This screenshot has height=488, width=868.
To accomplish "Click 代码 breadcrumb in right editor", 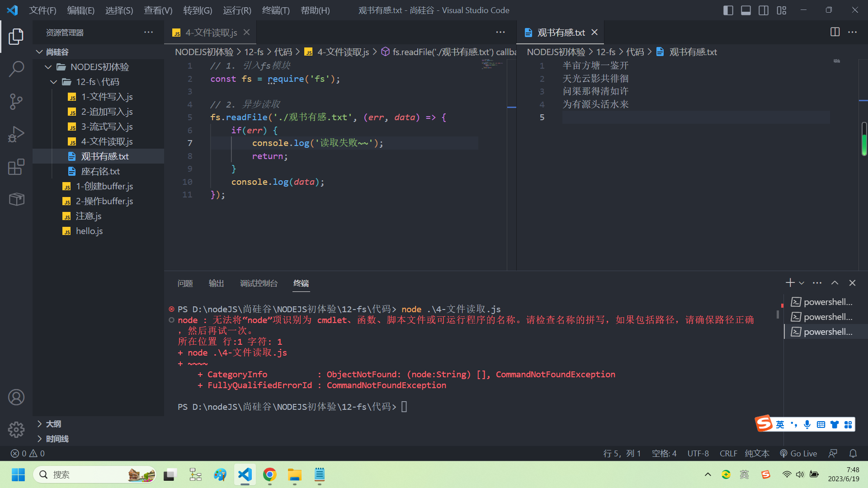I will 635,52.
